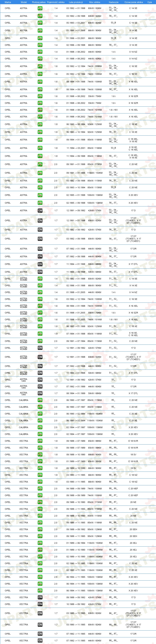The height and width of the screenshot is (644, 156).
Task: Click the diesel ON icon in the 03.1992 -> 09.1992 row
Action: click(40, 229)
